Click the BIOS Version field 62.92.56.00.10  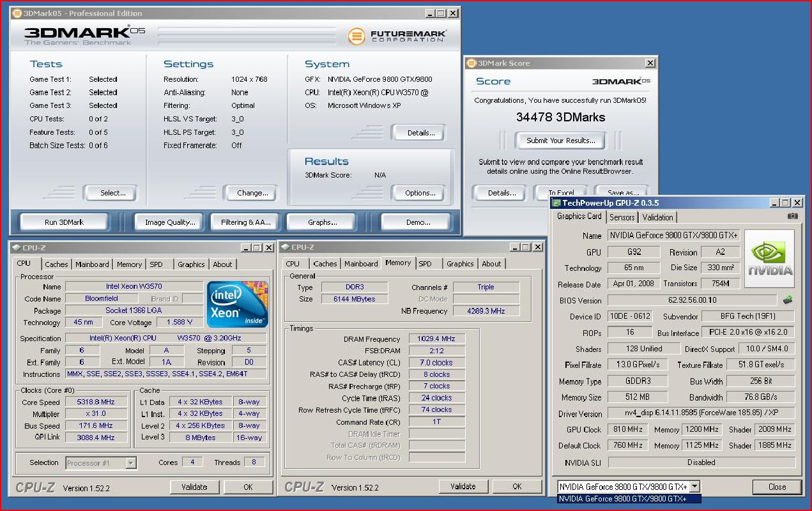(692, 300)
